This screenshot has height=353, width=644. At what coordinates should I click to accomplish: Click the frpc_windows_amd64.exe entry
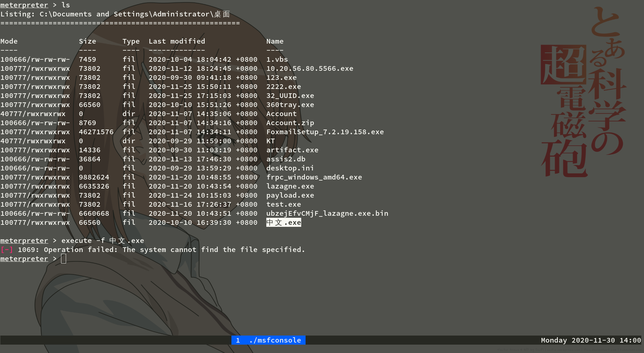tap(314, 177)
